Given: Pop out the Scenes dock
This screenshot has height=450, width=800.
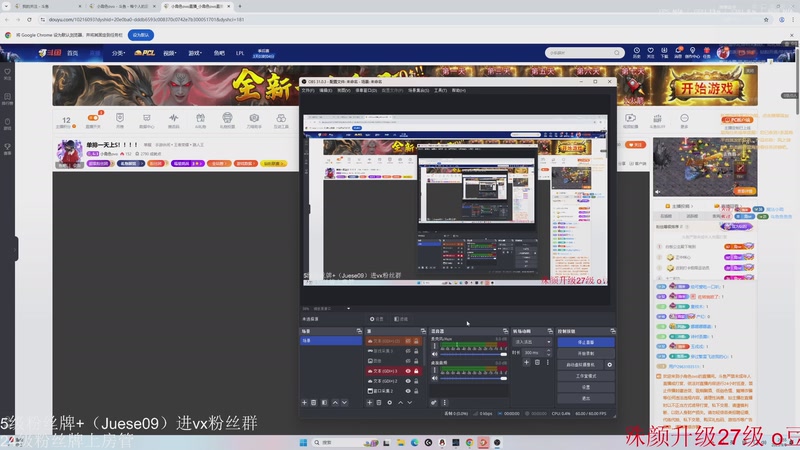Looking at the screenshot, I should 359,331.
